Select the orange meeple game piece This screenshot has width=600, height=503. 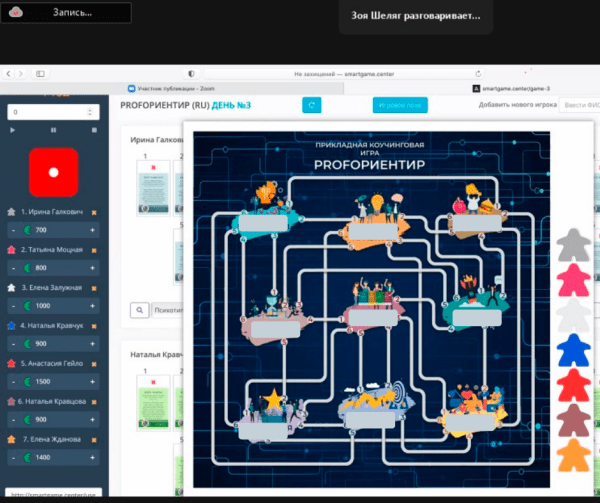click(573, 455)
